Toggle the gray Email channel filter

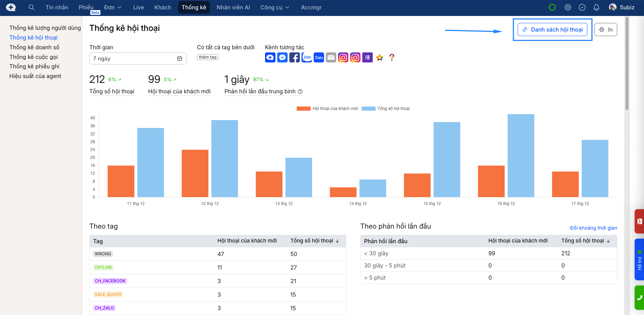point(331,58)
